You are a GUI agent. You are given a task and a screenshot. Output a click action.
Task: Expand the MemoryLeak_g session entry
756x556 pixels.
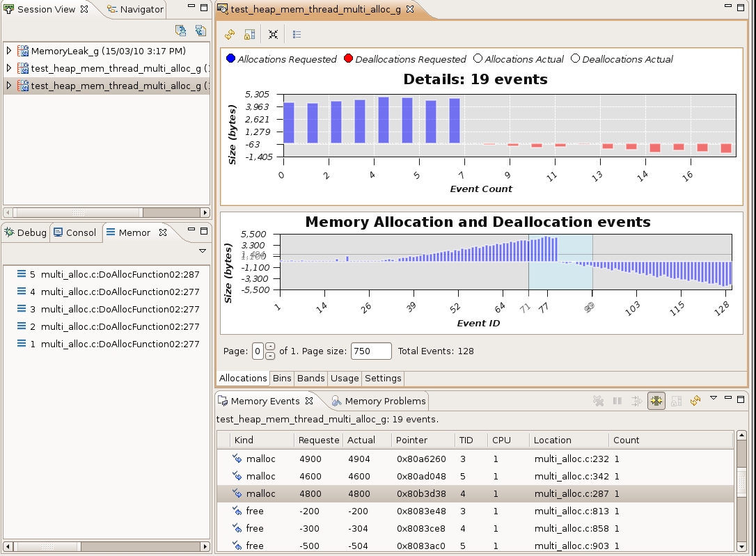tap(8, 49)
